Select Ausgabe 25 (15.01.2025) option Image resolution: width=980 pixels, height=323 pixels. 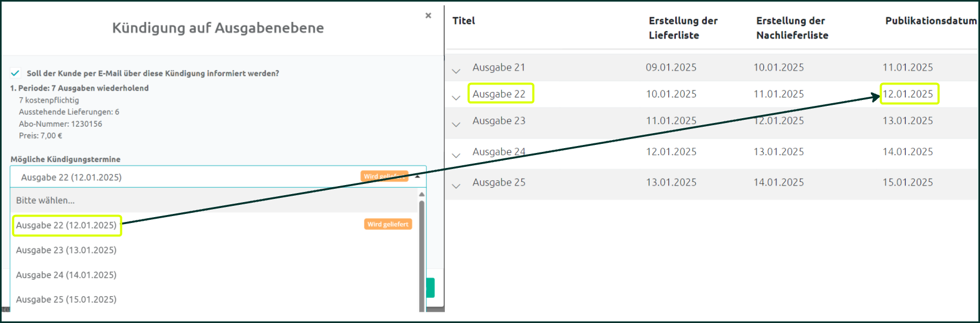[x=66, y=299]
